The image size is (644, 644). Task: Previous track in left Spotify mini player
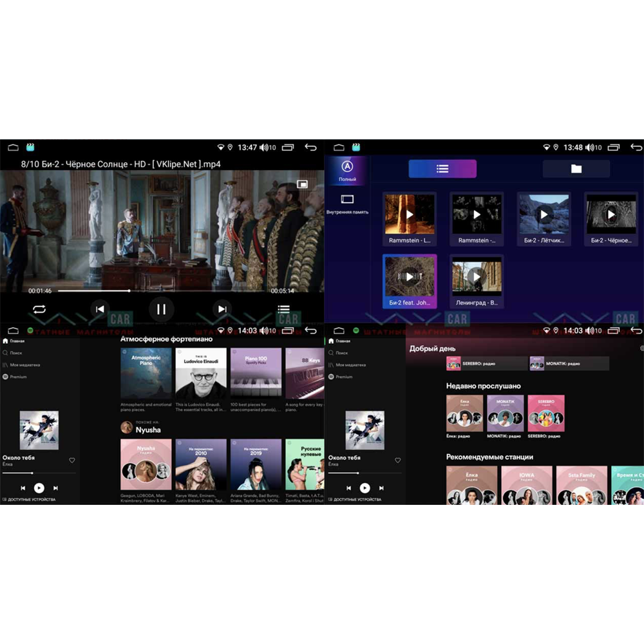[x=23, y=488]
